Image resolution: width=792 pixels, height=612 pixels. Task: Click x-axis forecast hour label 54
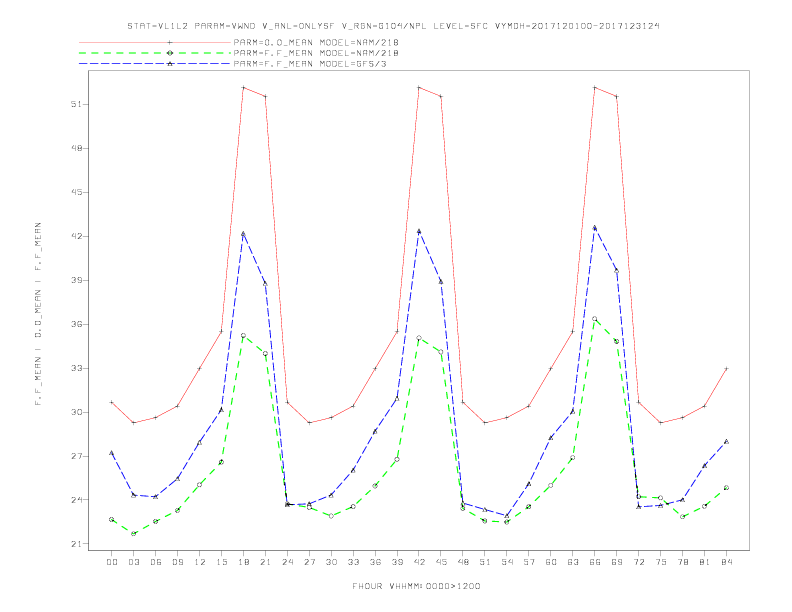[507, 562]
